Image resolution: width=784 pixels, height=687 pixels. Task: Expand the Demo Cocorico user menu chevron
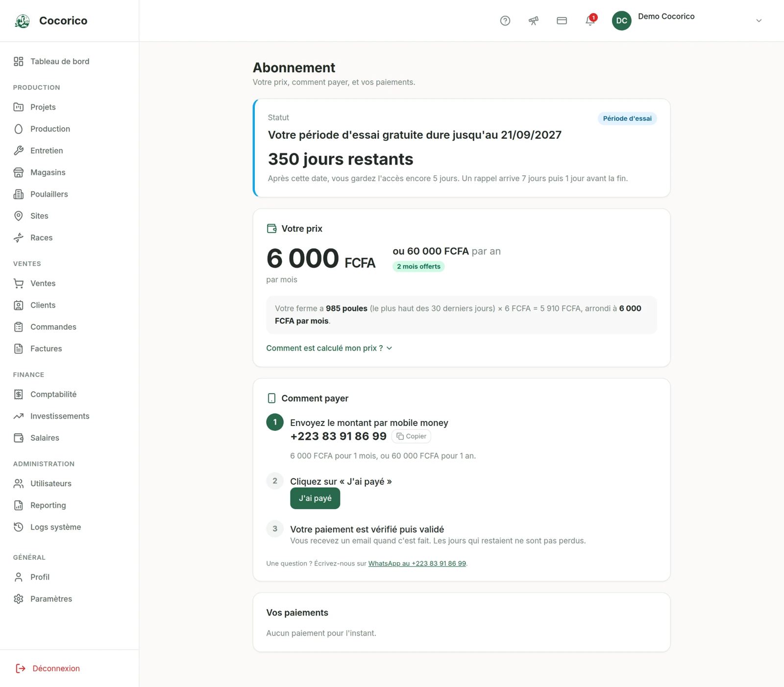click(759, 21)
